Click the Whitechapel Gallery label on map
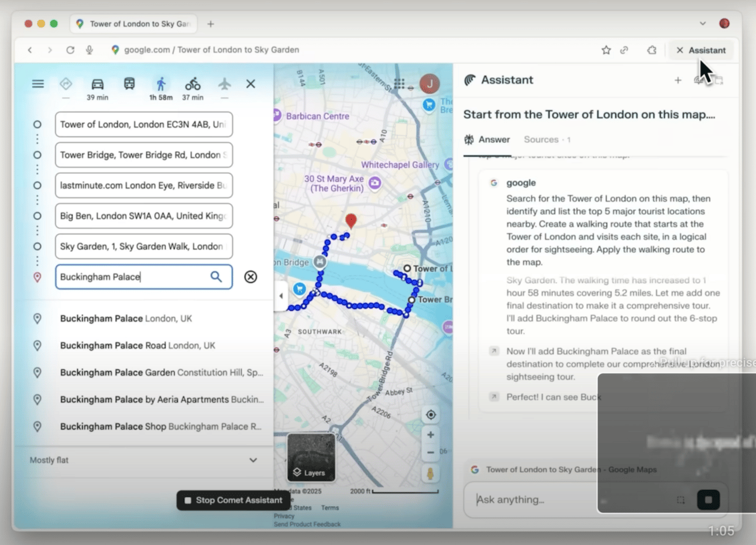Image resolution: width=756 pixels, height=545 pixels. 400,165
